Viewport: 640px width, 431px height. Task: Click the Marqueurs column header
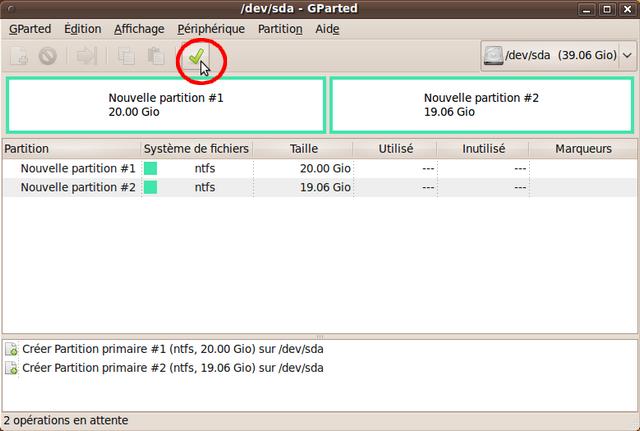click(x=583, y=149)
